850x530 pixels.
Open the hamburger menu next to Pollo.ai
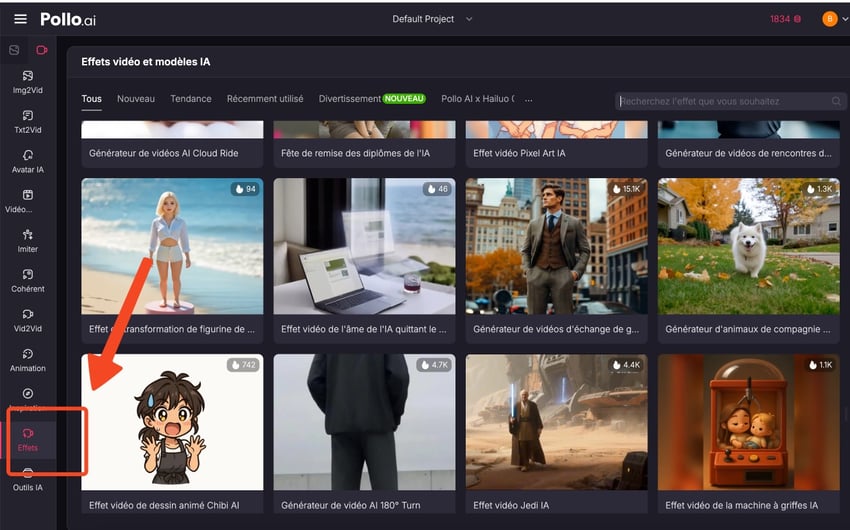coord(20,19)
